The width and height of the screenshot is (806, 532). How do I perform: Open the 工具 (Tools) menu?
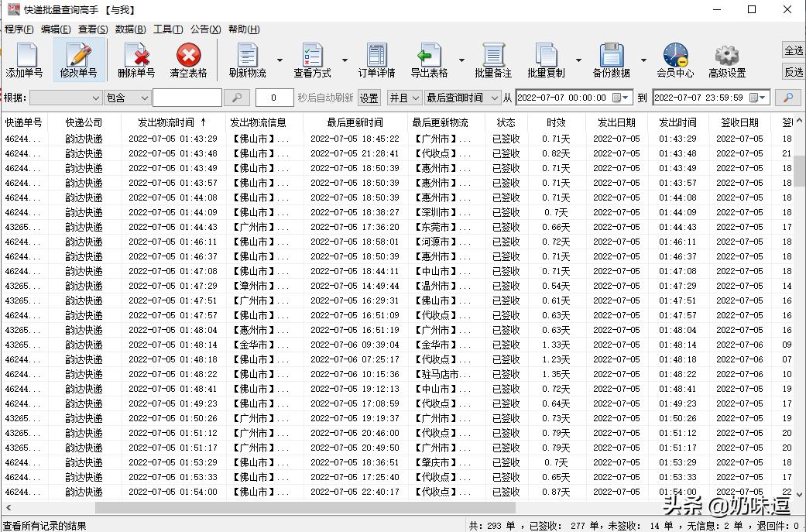(x=166, y=29)
